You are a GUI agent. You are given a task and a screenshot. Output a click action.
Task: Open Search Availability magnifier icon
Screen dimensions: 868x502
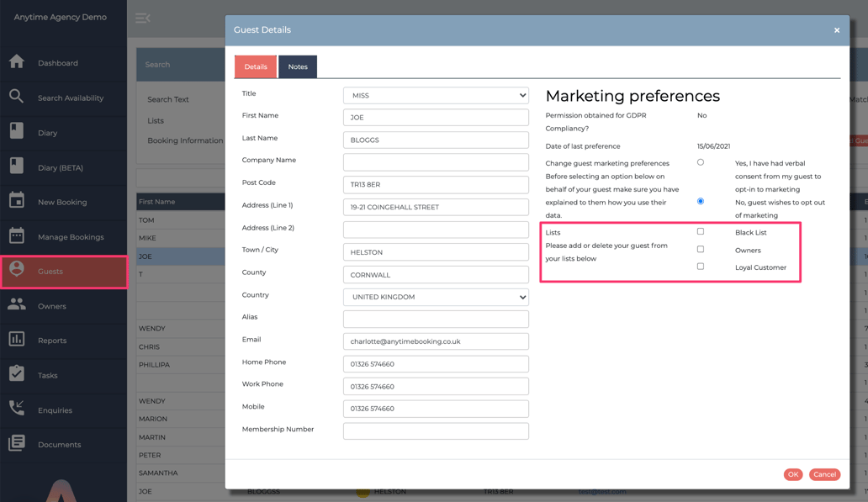tap(17, 97)
